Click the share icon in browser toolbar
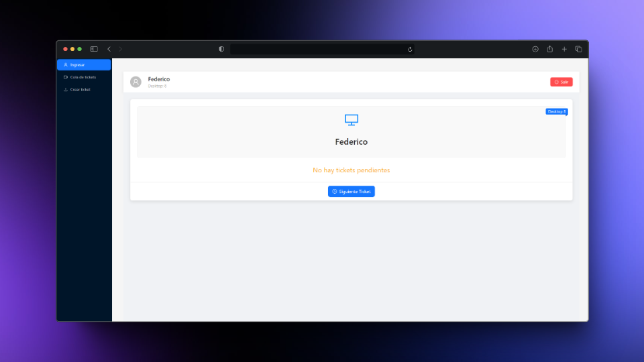The image size is (644, 362). coord(549,49)
